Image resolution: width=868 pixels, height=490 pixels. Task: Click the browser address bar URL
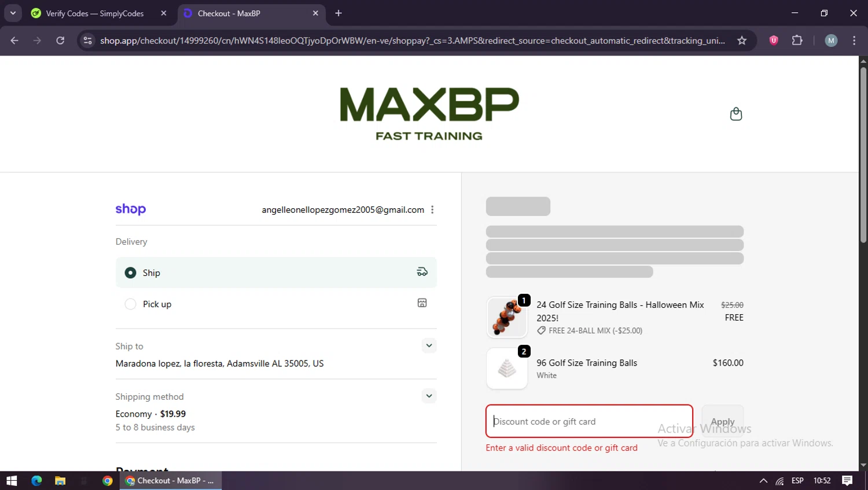tap(412, 40)
